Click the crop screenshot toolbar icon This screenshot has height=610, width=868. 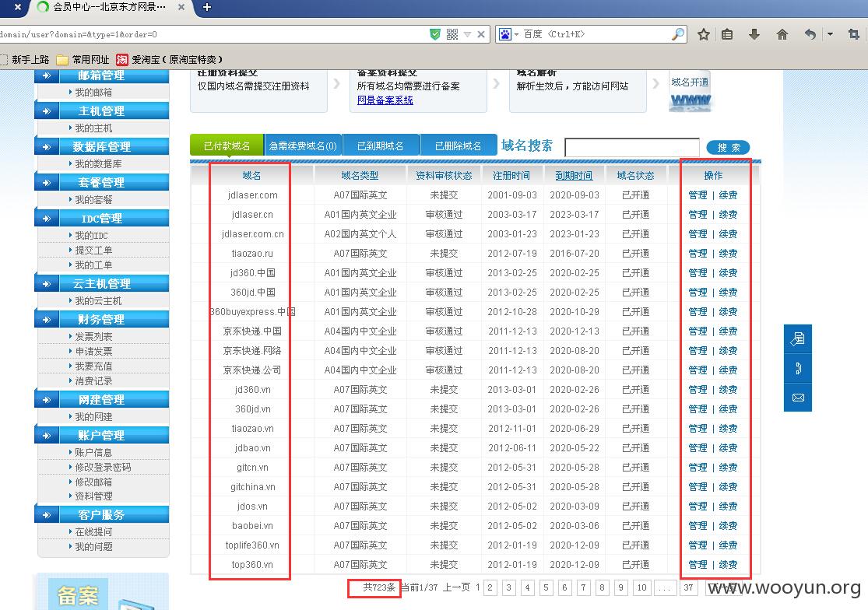click(854, 34)
